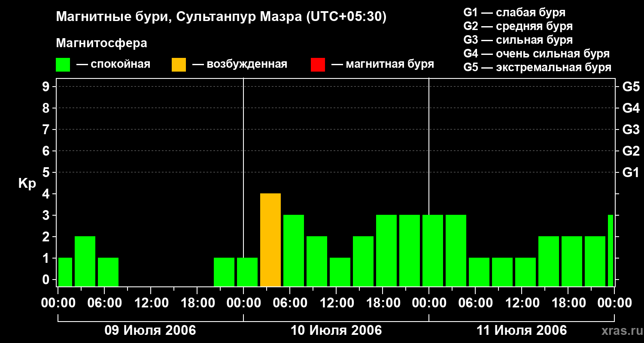Click the orange Kp 4 bar
This screenshot has height=343, width=644.
(x=270, y=240)
